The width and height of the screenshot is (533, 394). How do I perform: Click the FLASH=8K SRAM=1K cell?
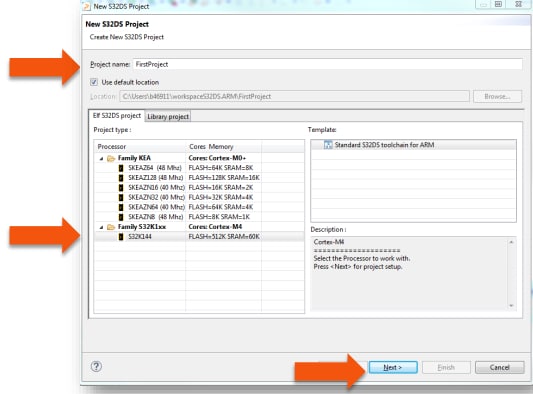pyautogui.click(x=219, y=217)
